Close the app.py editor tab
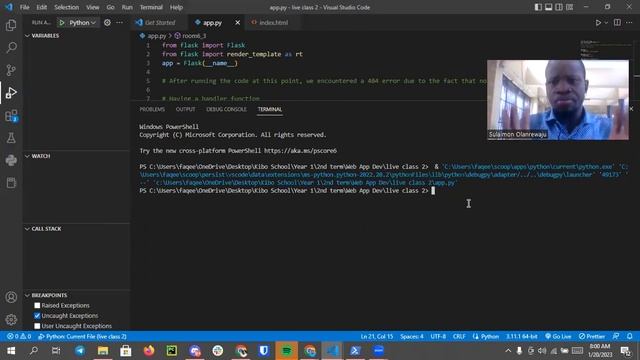 [x=238, y=22]
